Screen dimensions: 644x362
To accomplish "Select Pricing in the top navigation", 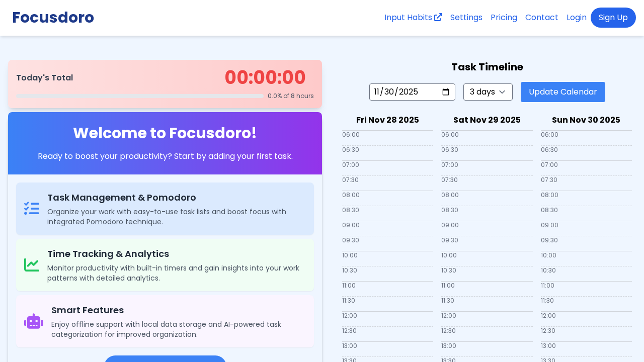I will coord(504,17).
